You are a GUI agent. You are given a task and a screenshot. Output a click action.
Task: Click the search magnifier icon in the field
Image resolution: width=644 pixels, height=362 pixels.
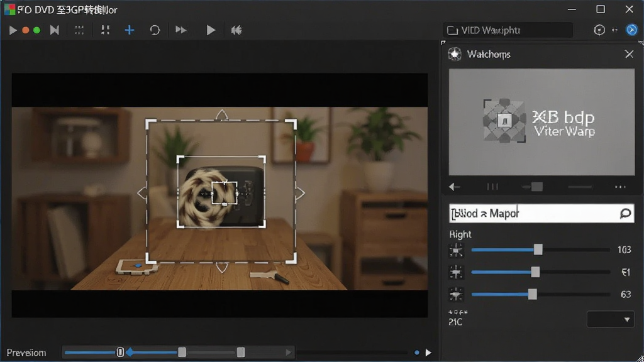(x=625, y=214)
